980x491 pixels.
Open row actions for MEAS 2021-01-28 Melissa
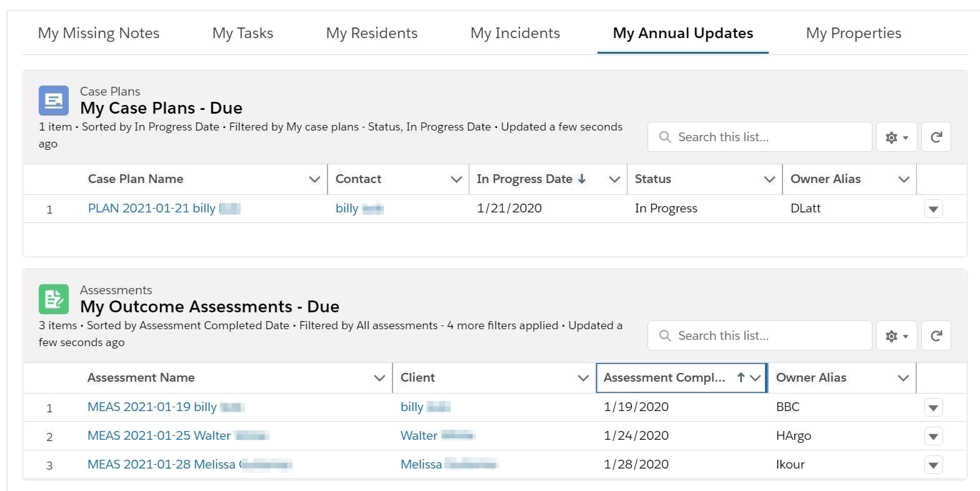click(x=933, y=465)
